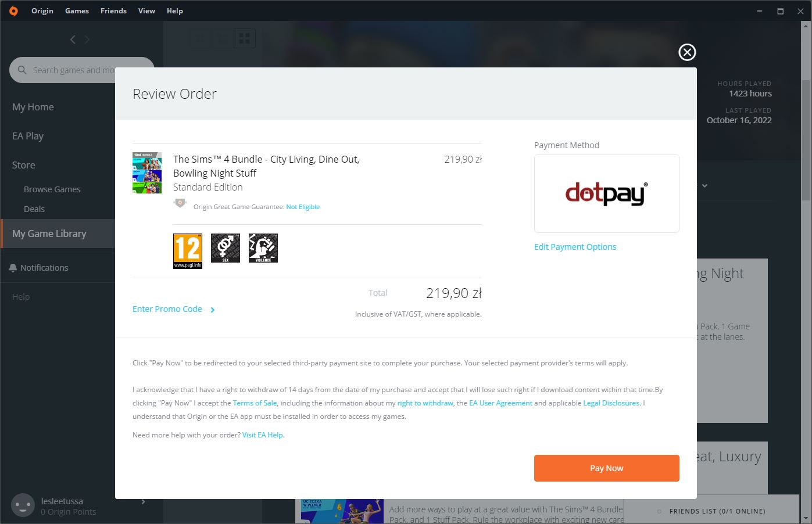Select My Game Library in sidebar
This screenshot has height=524, width=812.
(58, 234)
